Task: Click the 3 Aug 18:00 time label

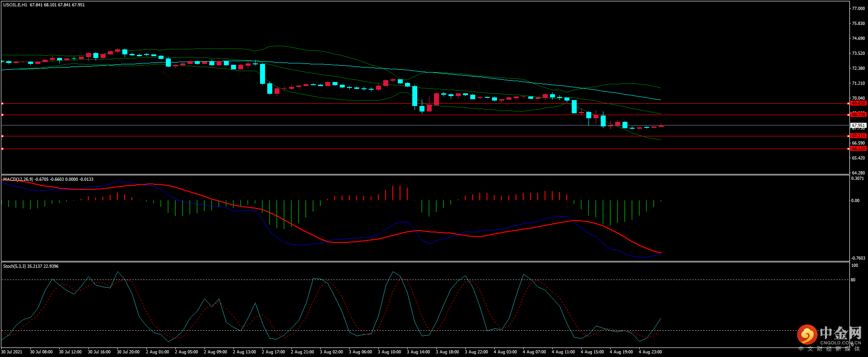Action: pos(447,352)
